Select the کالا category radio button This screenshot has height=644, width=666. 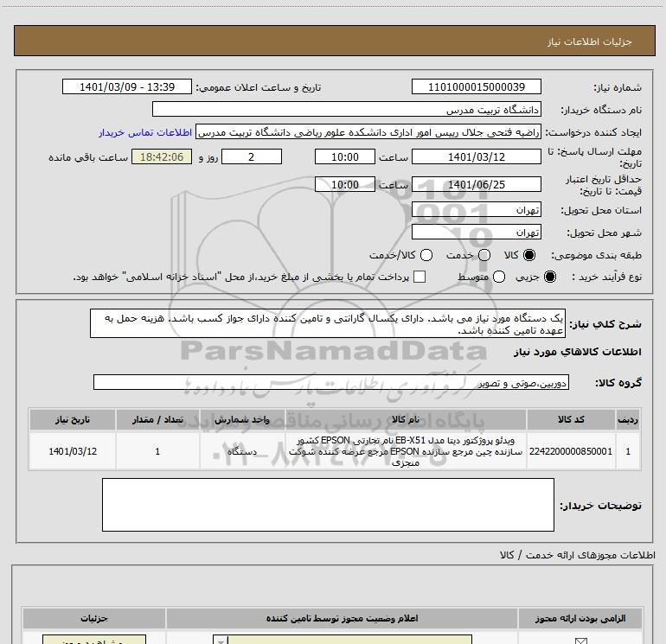tap(529, 255)
